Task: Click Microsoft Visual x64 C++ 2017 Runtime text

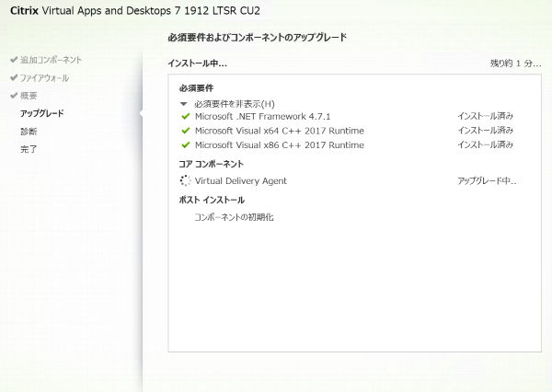Action: 280,131
